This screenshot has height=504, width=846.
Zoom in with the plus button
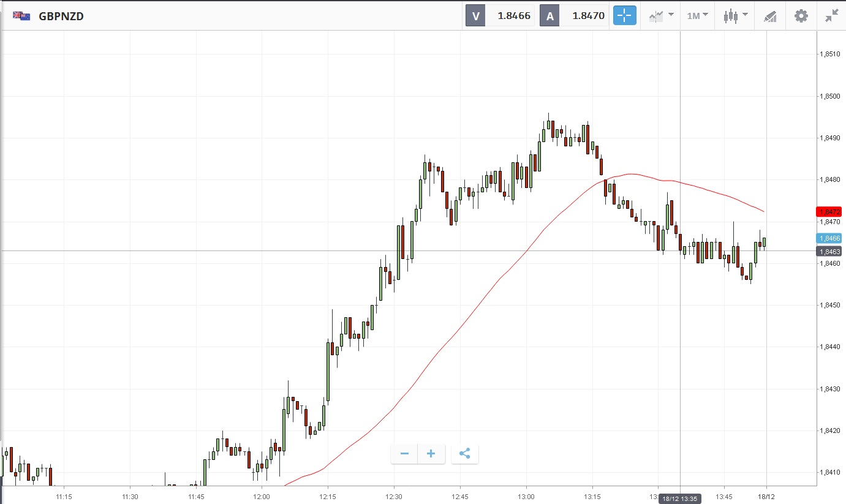(431, 454)
